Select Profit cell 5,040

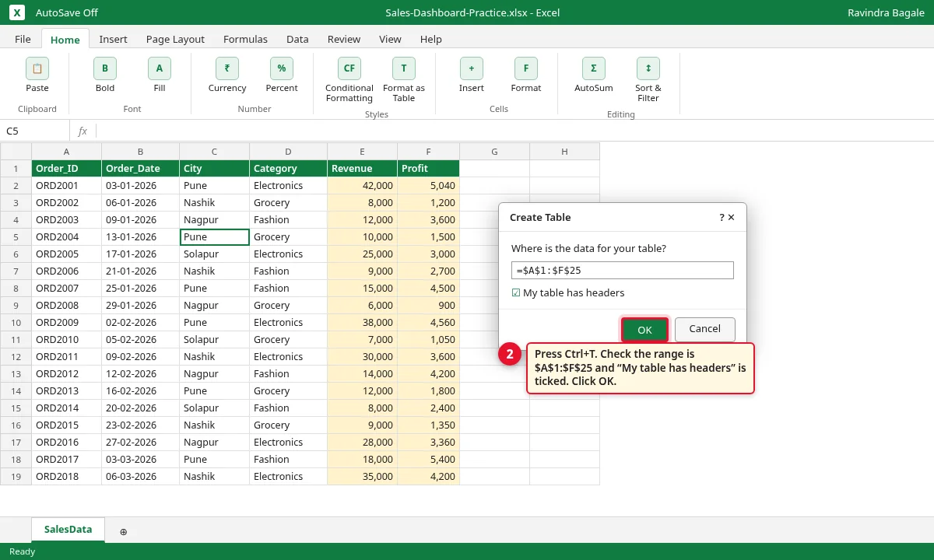pyautogui.click(x=428, y=185)
